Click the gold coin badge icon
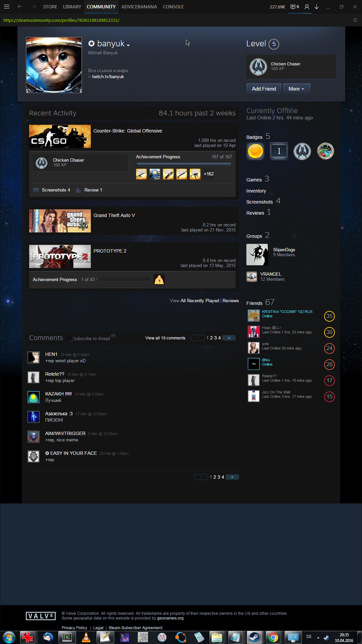 255,151
